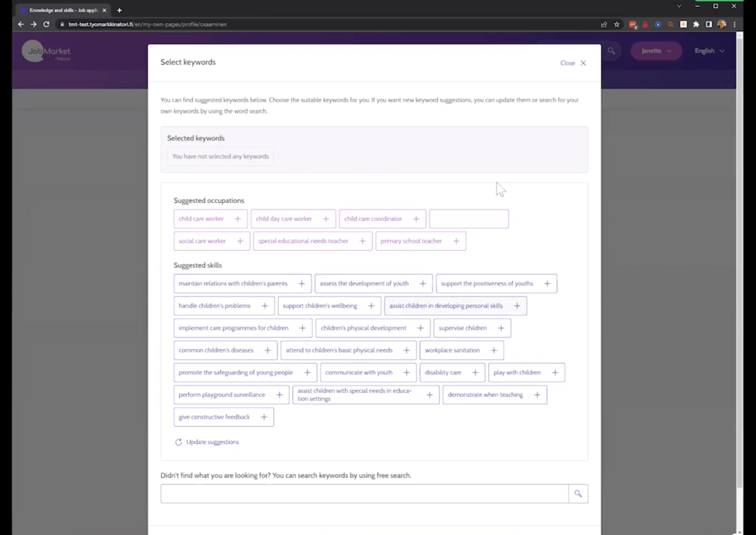Click the refresh icon beside Update suggestions
The image size is (756, 535).
[x=179, y=442]
